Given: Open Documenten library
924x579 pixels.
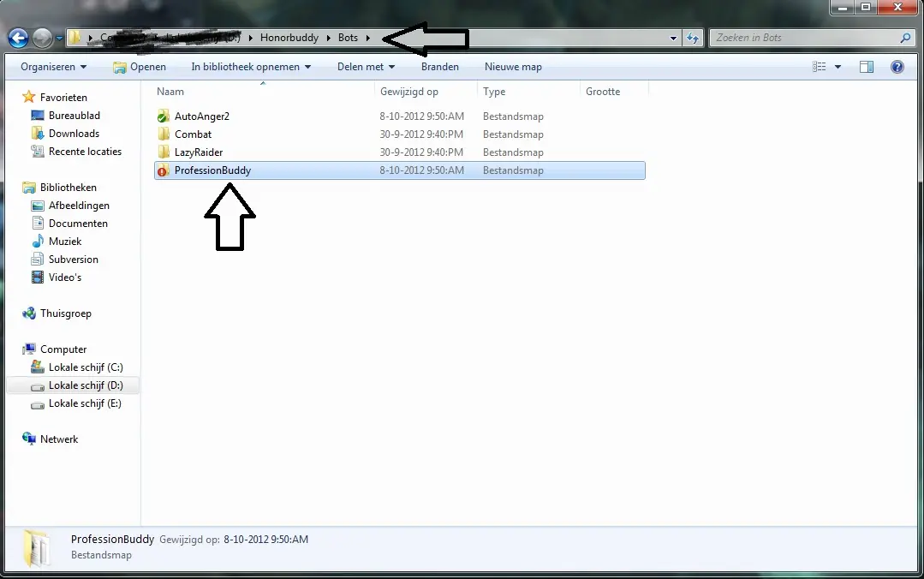Looking at the screenshot, I should 78,224.
